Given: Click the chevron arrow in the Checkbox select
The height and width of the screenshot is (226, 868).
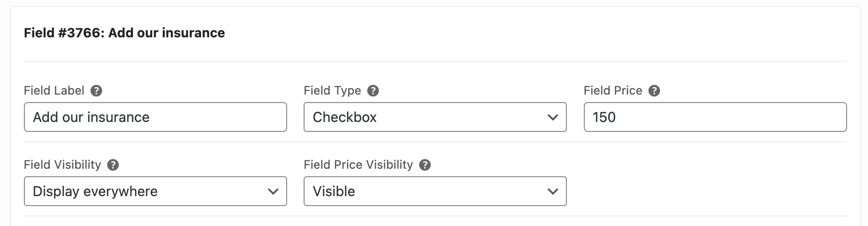Looking at the screenshot, I should (x=552, y=117).
